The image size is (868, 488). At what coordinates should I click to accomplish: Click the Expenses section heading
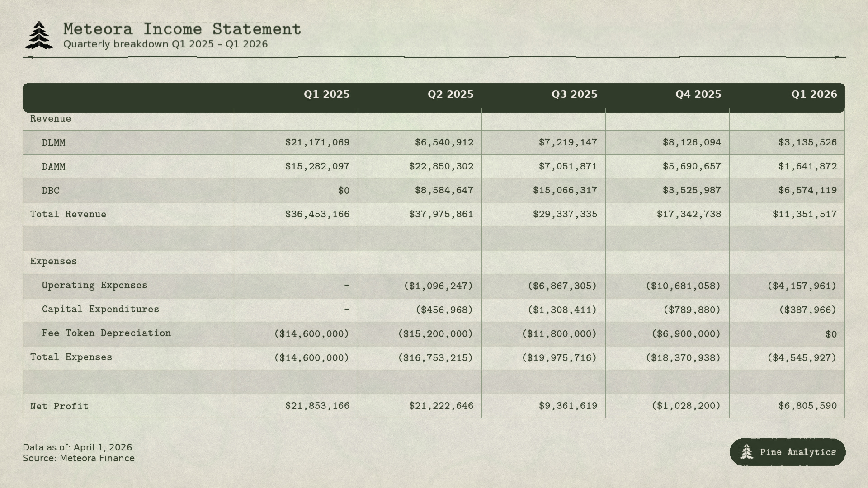[x=53, y=261]
